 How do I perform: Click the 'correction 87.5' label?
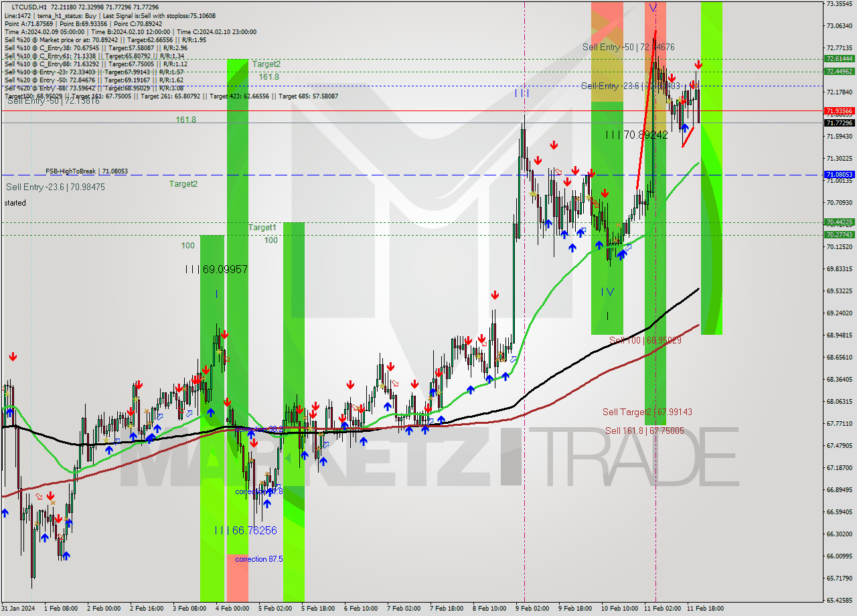click(258, 559)
